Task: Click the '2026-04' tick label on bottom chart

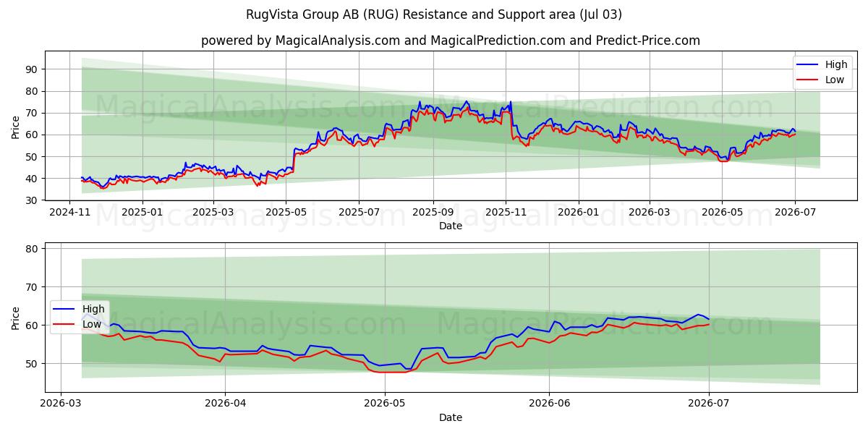Action: [x=225, y=403]
